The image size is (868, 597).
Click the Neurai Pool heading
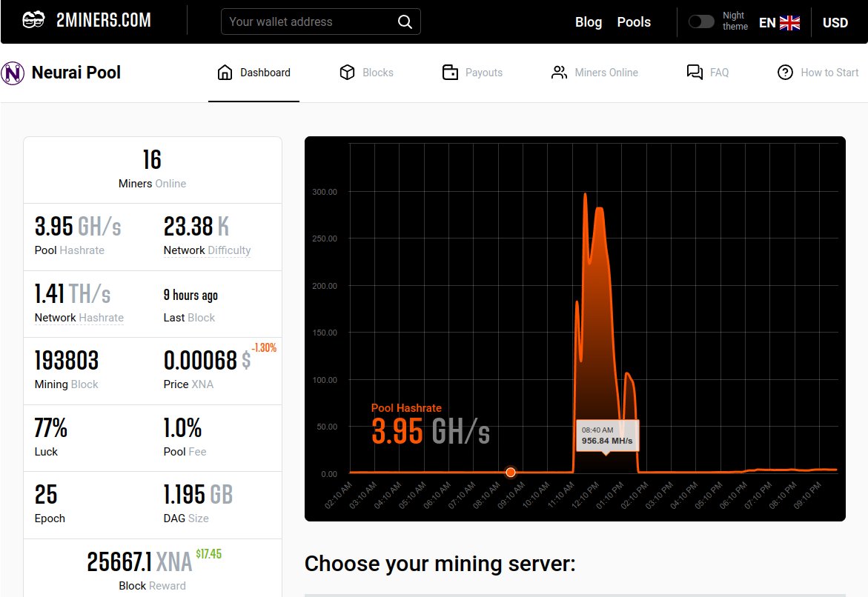click(x=76, y=73)
